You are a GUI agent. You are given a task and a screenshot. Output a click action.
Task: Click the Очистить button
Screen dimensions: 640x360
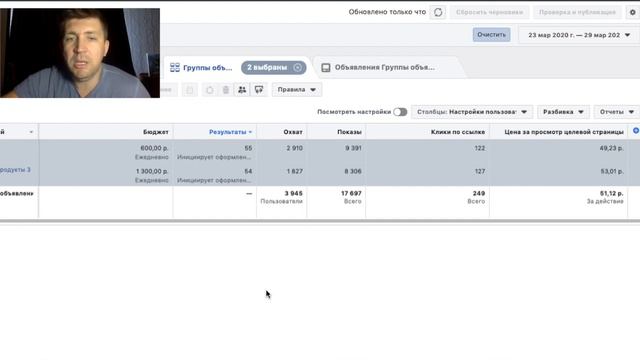click(x=491, y=35)
